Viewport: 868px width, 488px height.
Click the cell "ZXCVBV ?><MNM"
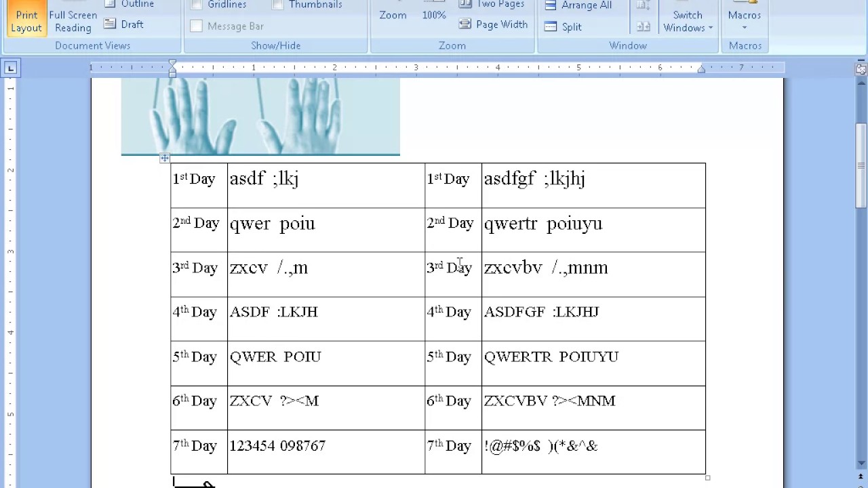(593, 407)
